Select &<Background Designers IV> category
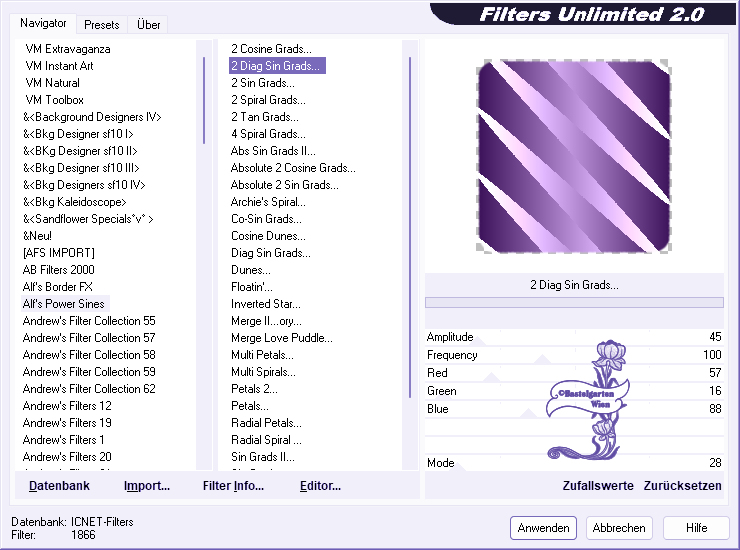Viewport: 740px width, 550px height. (92, 117)
